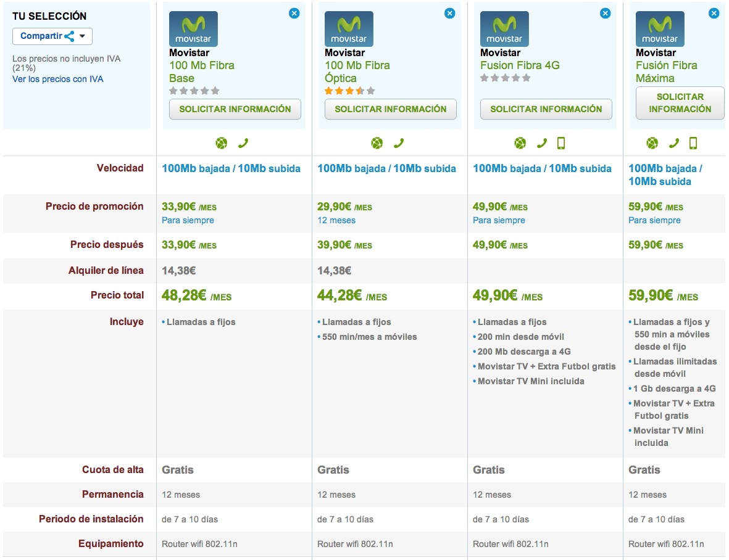The height and width of the screenshot is (560, 729).
Task: Open the Fusión Fibra Máxima plan title
Action: coord(666,72)
